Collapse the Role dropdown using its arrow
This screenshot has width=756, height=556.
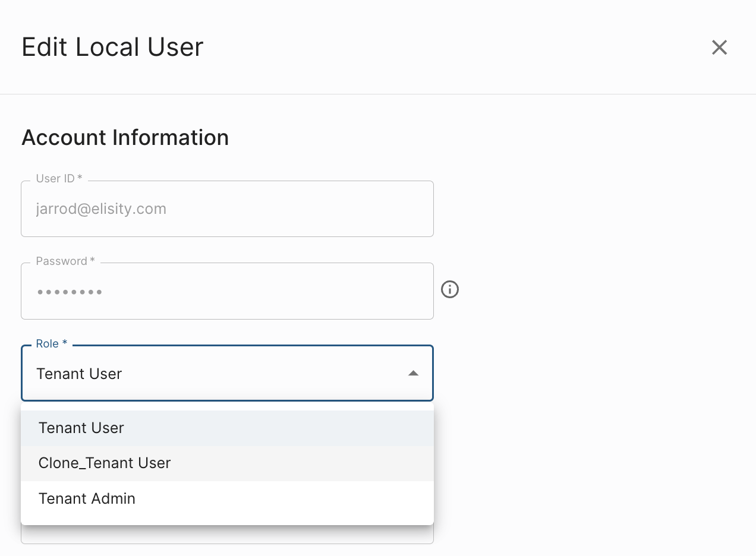(x=413, y=374)
